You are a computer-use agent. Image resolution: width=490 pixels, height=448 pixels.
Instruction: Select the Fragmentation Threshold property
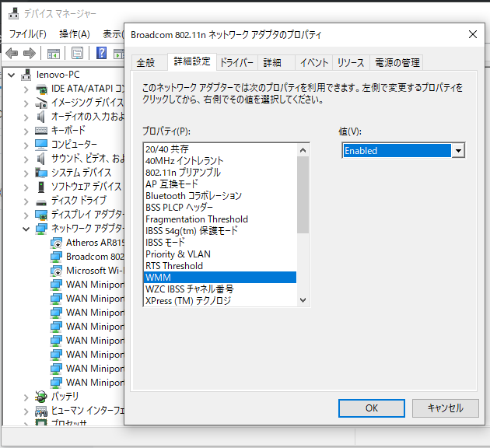220,219
